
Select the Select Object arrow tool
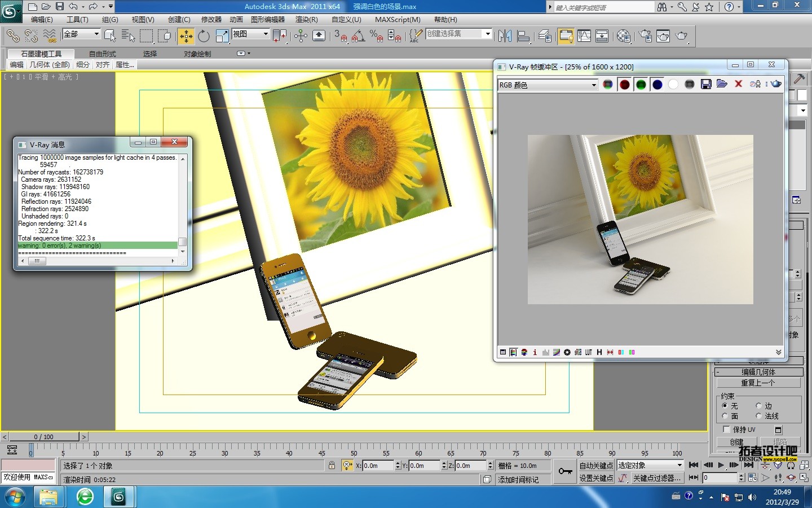pyautogui.click(x=111, y=36)
